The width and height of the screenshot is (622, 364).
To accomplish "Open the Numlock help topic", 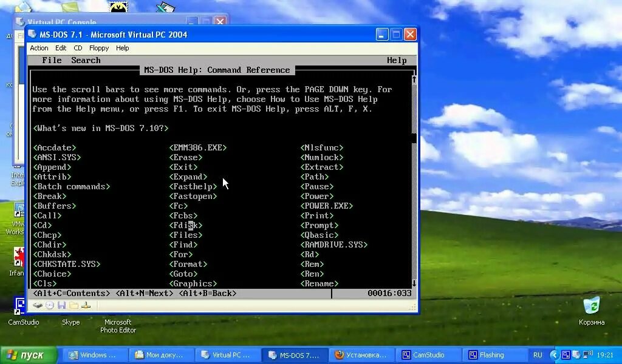I will [322, 157].
